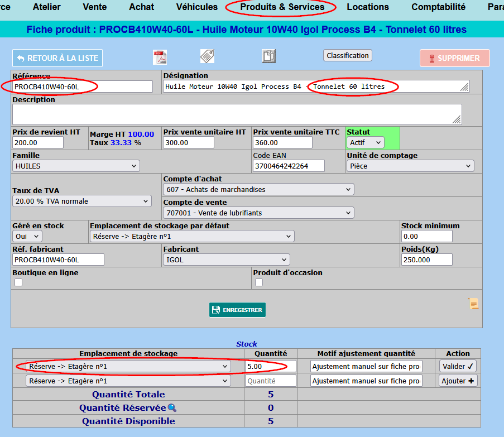Expand the Fabricant dropdown showing IGOL
Screen dimensions: 504x437
point(227,260)
